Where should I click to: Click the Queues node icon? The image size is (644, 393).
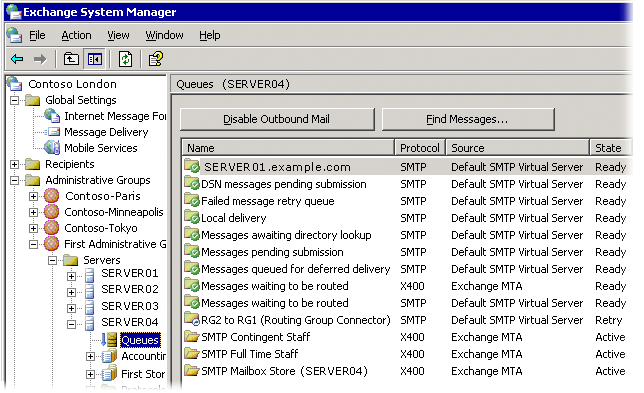[109, 340]
